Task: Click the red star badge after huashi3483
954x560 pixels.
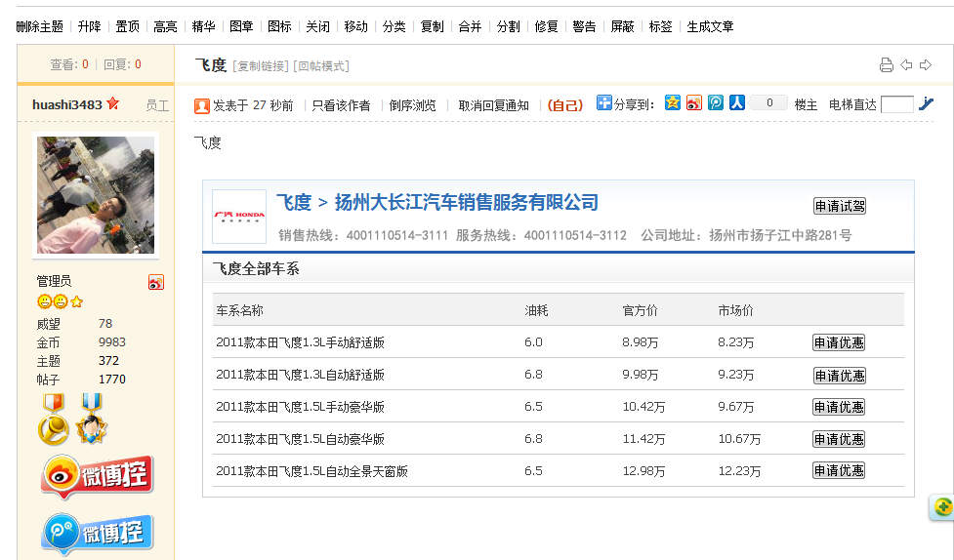Action: pos(112,103)
